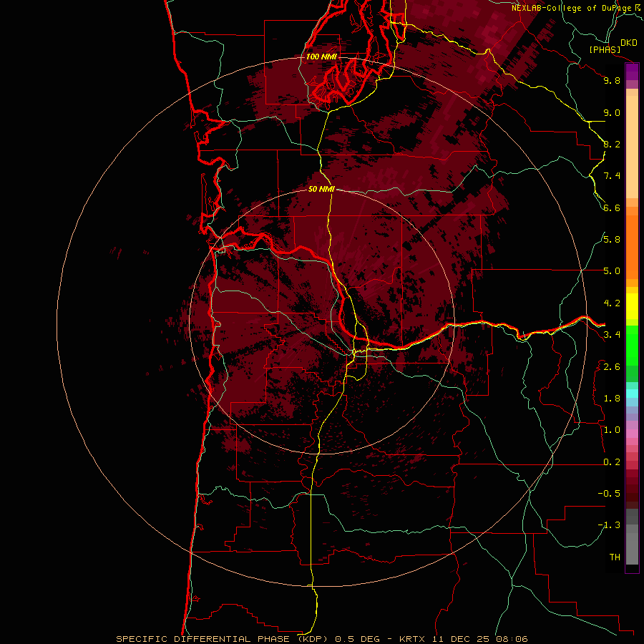The image size is (644, 644).
Task: Click the (KDP) abbreviation in the caption
Action: click(x=313, y=639)
